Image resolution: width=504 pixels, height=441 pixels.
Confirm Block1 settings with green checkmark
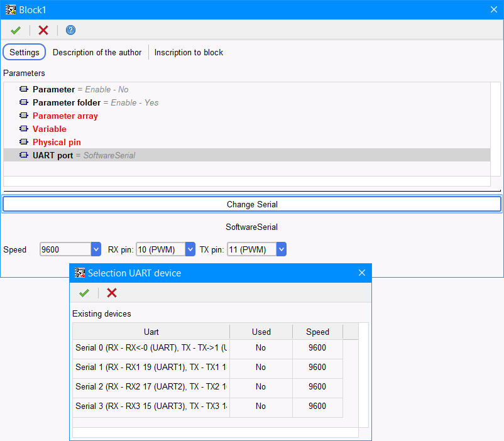coord(16,30)
